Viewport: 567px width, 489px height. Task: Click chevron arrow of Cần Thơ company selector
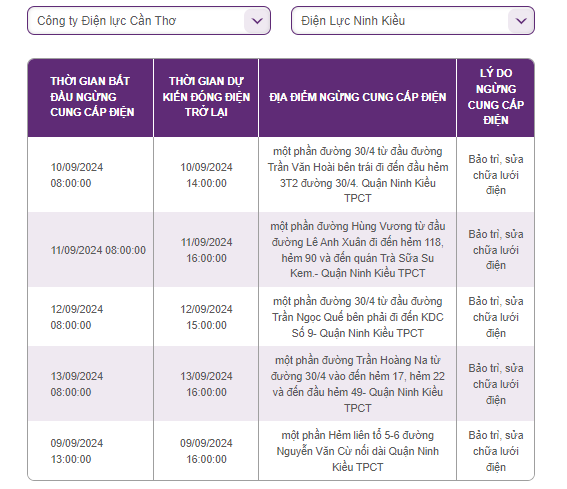pos(257,21)
